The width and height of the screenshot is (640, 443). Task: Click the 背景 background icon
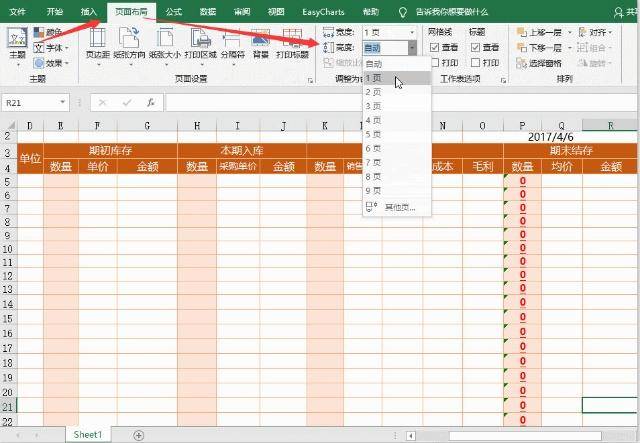pos(259,43)
